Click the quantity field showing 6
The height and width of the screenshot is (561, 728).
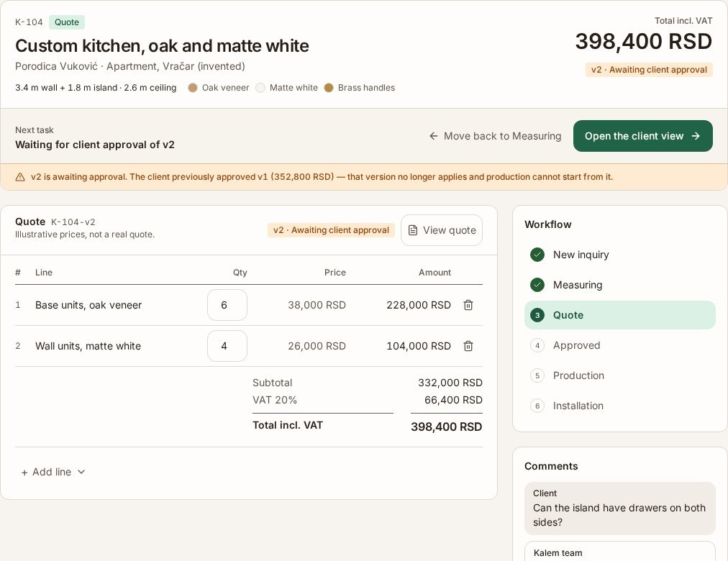227,305
